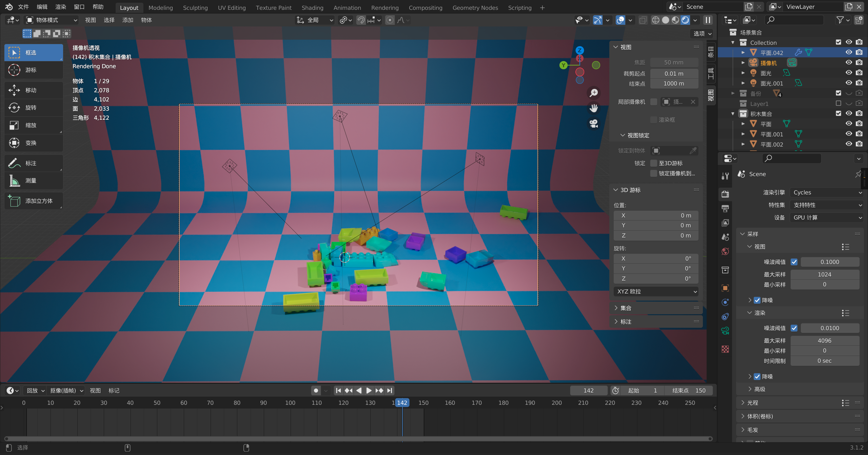Jump to the timeline start frame

pyautogui.click(x=338, y=391)
